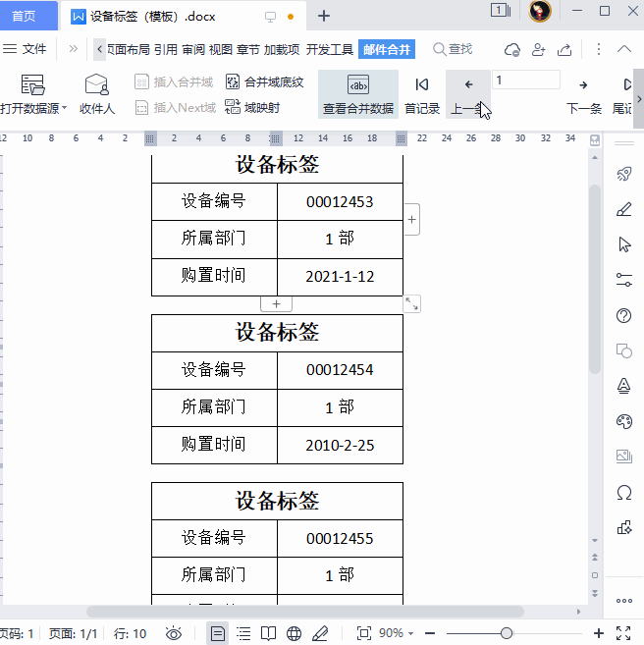The image size is (644, 645).
Task: Go to next record arrow
Action: click(x=583, y=85)
